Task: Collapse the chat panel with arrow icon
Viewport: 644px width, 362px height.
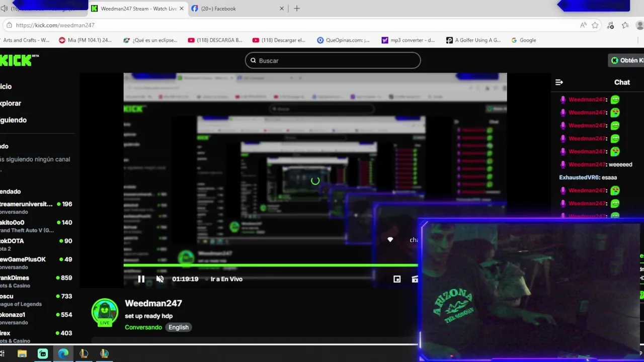Action: tap(559, 82)
